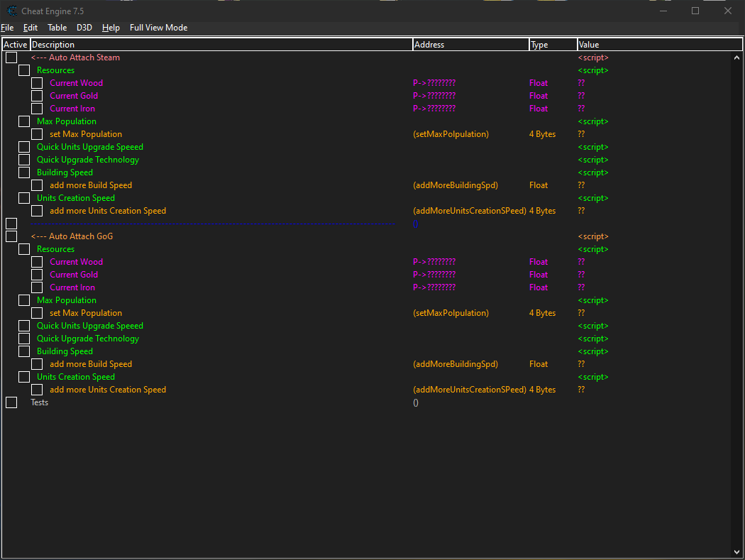Screen dimensions: 745x560
Task: Sort by the Address column header
Action: [471, 45]
